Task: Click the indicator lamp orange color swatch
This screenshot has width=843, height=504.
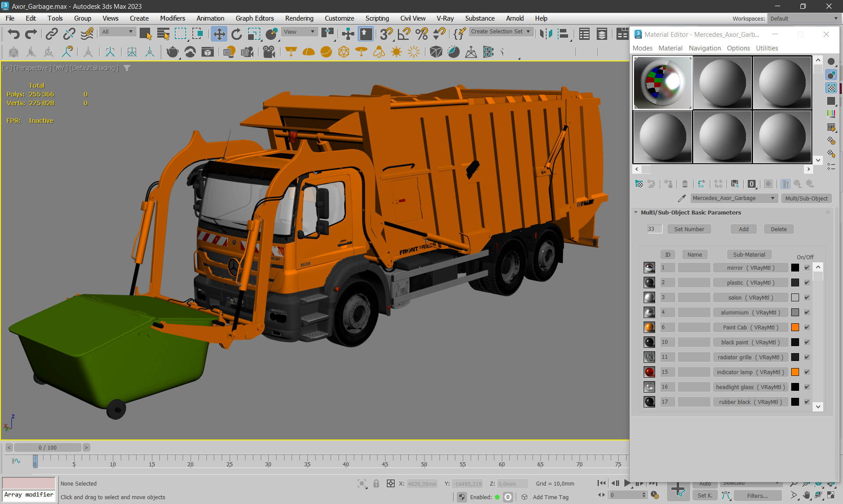Action: (795, 372)
